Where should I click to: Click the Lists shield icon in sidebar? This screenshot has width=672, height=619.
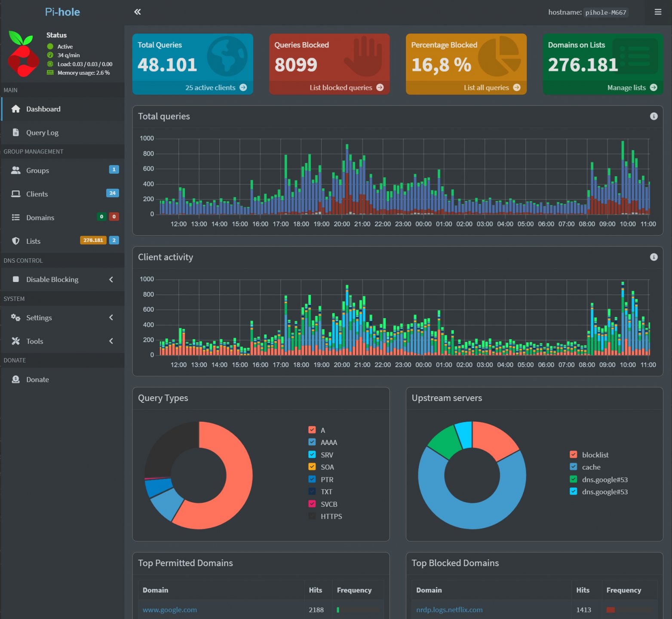click(16, 241)
